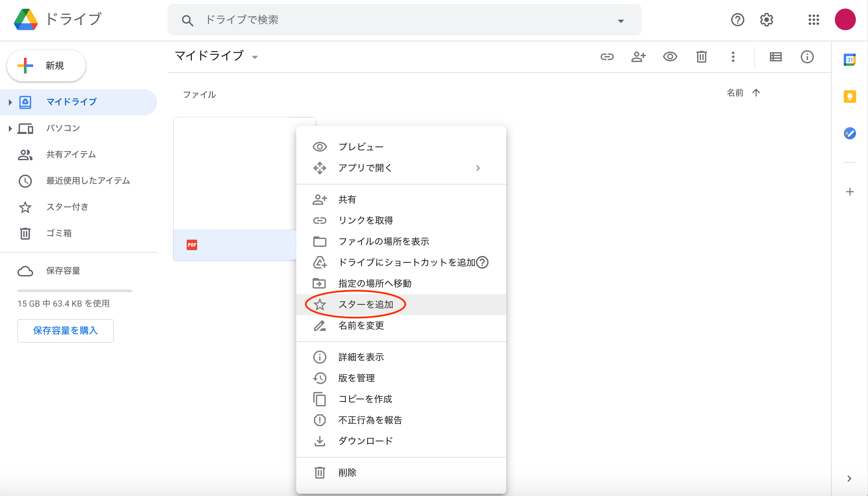Choose 名前を変更 menu entry
The image size is (868, 496).
[x=401, y=326]
